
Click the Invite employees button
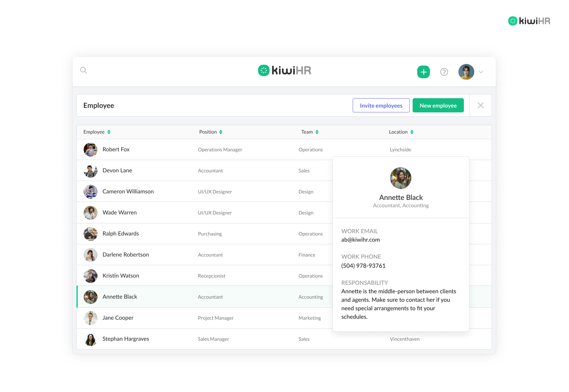tap(381, 105)
